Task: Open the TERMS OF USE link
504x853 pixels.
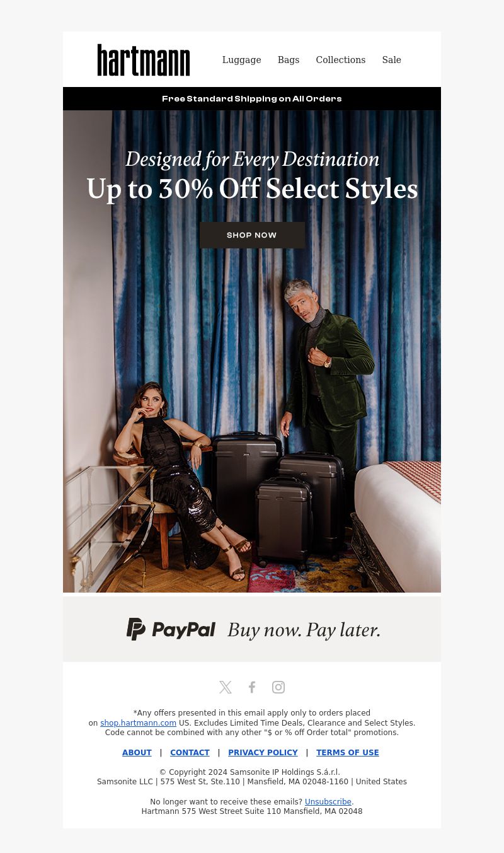Action: pos(348,753)
